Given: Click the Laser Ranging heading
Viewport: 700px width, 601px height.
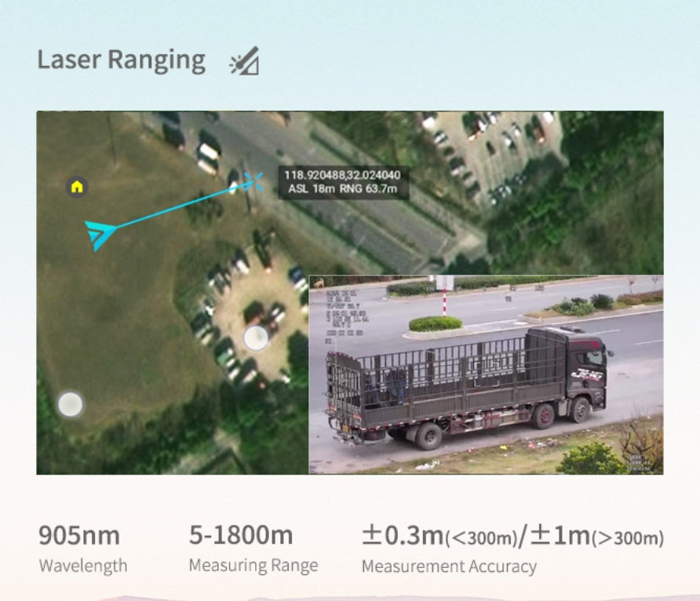Looking at the screenshot, I should (x=121, y=60).
